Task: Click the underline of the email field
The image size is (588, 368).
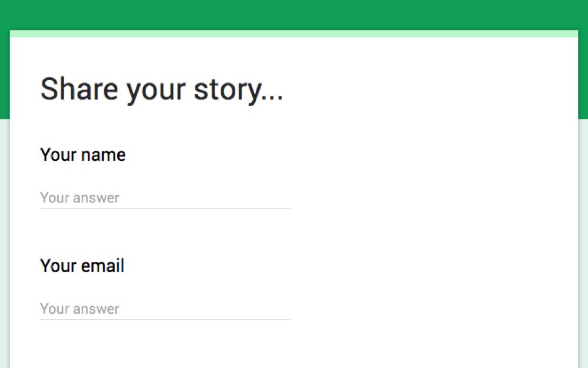Action: click(x=165, y=320)
